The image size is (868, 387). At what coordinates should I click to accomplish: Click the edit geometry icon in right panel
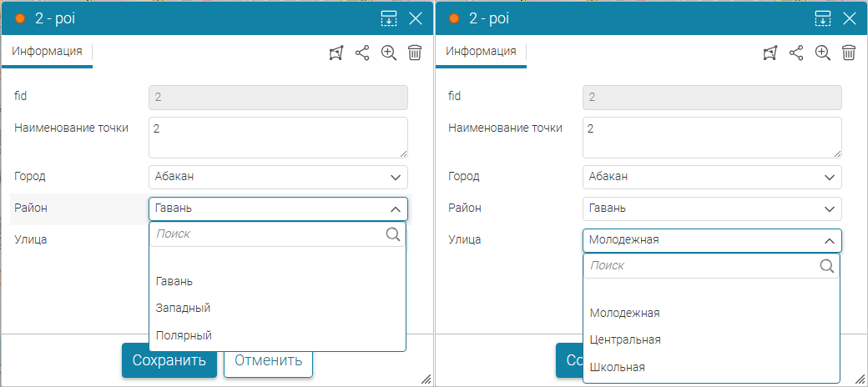pos(770,53)
